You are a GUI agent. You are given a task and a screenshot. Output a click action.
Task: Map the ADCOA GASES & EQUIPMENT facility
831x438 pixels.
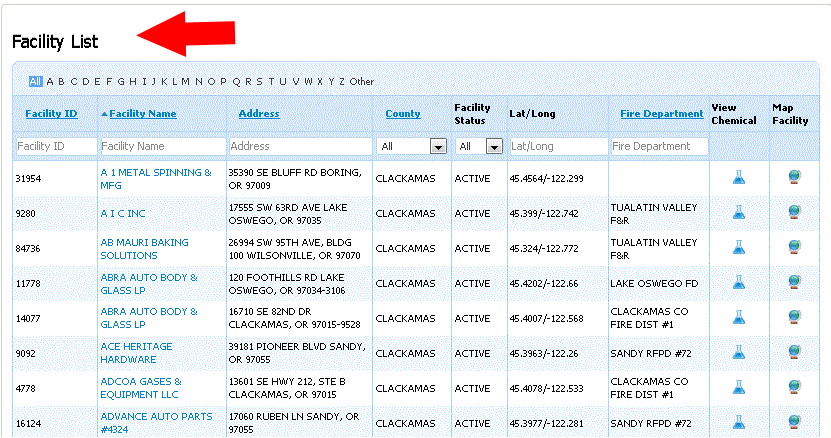click(794, 387)
